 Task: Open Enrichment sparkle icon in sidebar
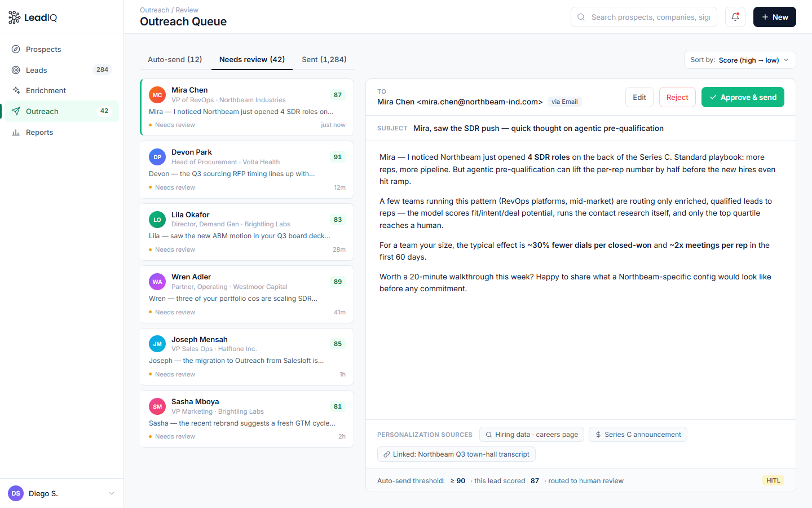pos(16,90)
